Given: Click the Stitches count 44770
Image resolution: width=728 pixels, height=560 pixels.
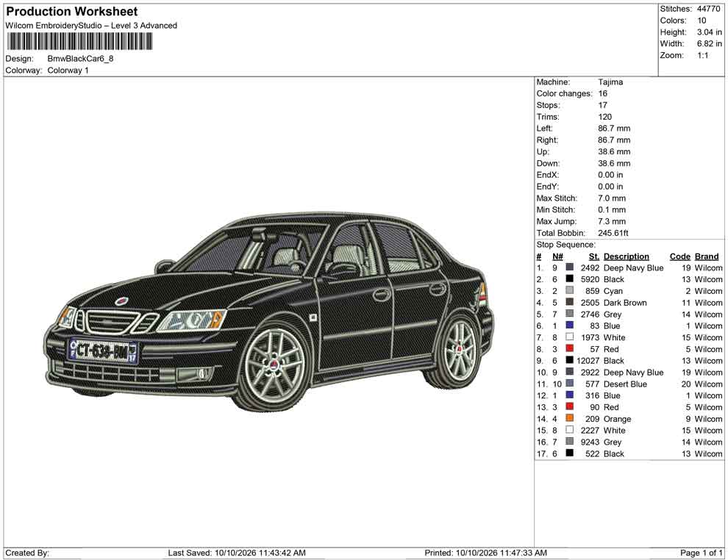Looking at the screenshot, I should click(x=708, y=9).
